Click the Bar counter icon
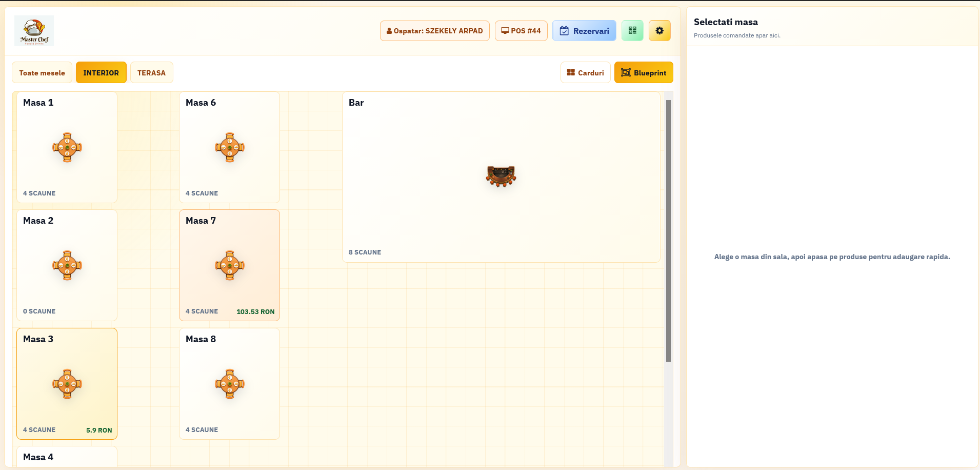The image size is (980, 470). click(x=501, y=177)
